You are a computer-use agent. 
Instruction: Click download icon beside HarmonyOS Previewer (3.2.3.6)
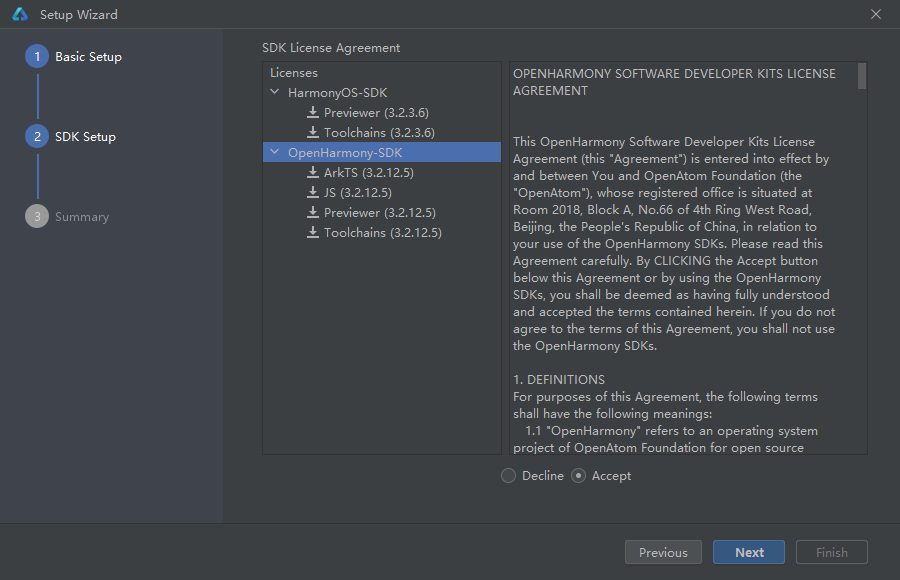coord(313,112)
